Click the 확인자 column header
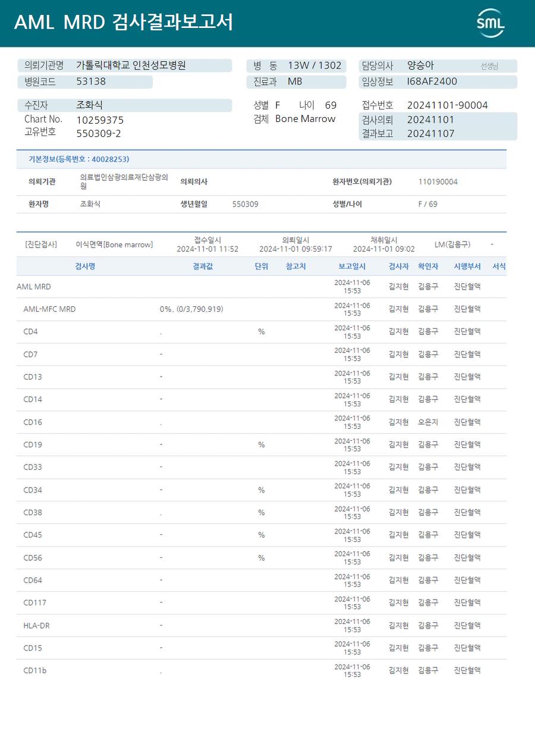The width and height of the screenshot is (535, 756). [x=428, y=266]
